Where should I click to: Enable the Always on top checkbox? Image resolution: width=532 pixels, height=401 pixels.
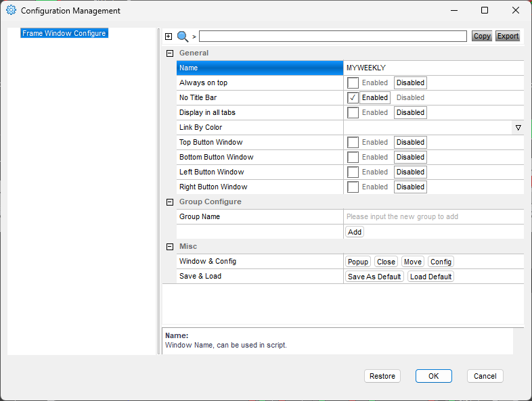tap(353, 83)
